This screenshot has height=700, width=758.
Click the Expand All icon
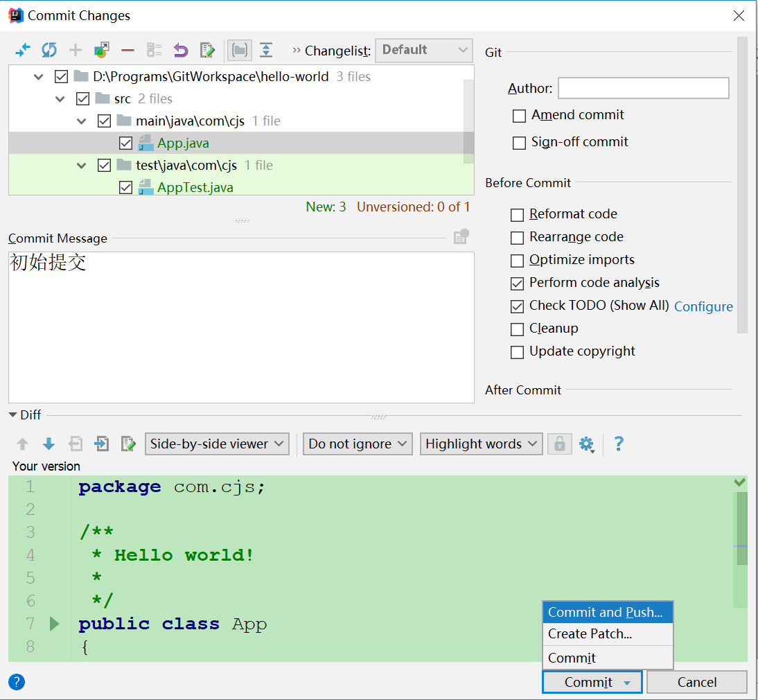pos(266,50)
